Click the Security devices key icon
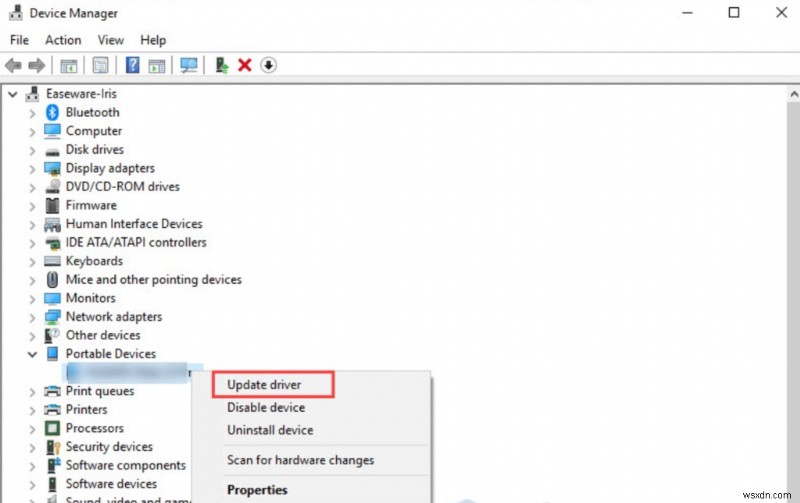 click(53, 447)
